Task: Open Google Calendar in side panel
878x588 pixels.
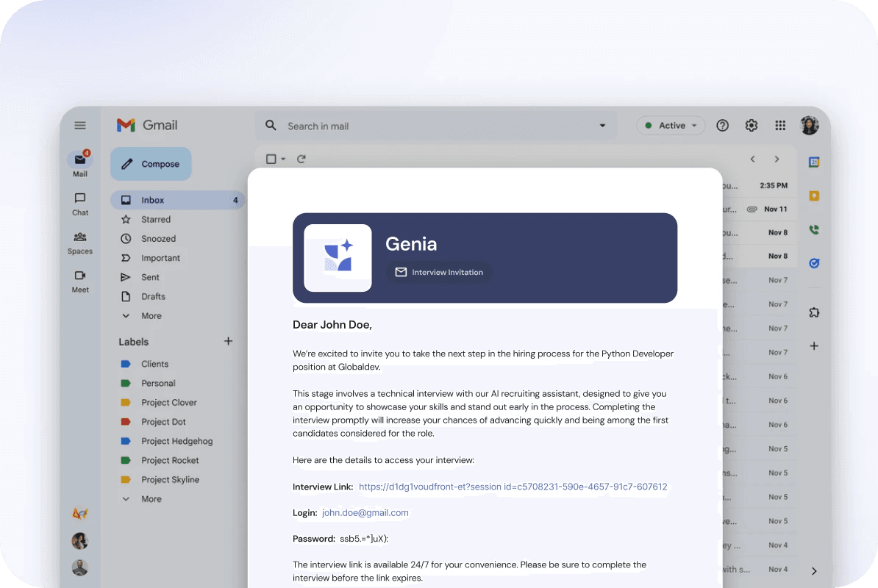Action: click(x=814, y=162)
